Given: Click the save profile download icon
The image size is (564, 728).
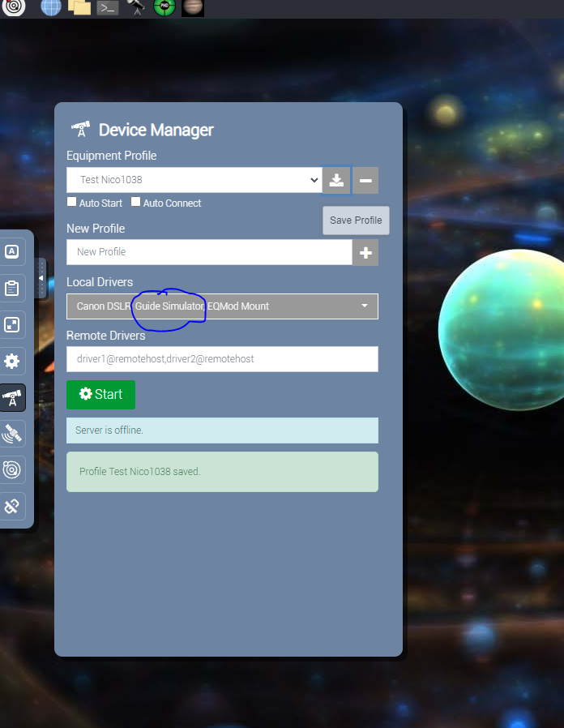Looking at the screenshot, I should [336, 180].
